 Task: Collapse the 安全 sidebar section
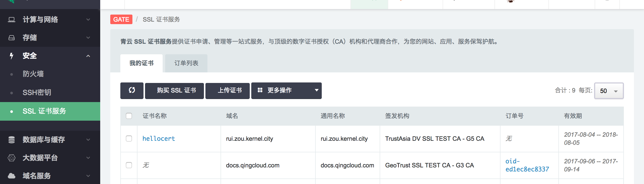tap(88, 56)
